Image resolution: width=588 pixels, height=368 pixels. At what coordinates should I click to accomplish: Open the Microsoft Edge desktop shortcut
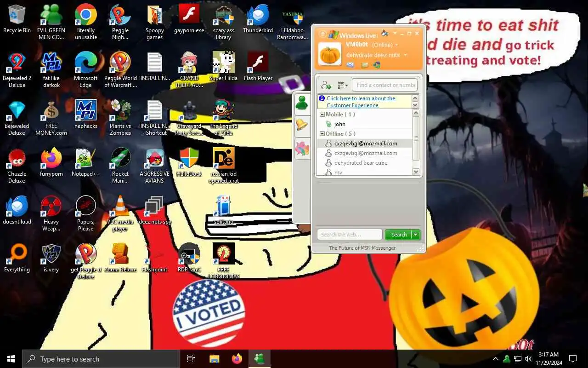[x=86, y=69]
